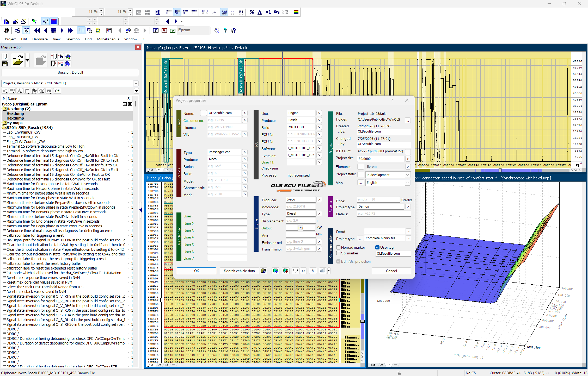This screenshot has height=376, width=588.
Task: Click the hexdump horizontal scrollbar thumb
Action: coord(500,170)
